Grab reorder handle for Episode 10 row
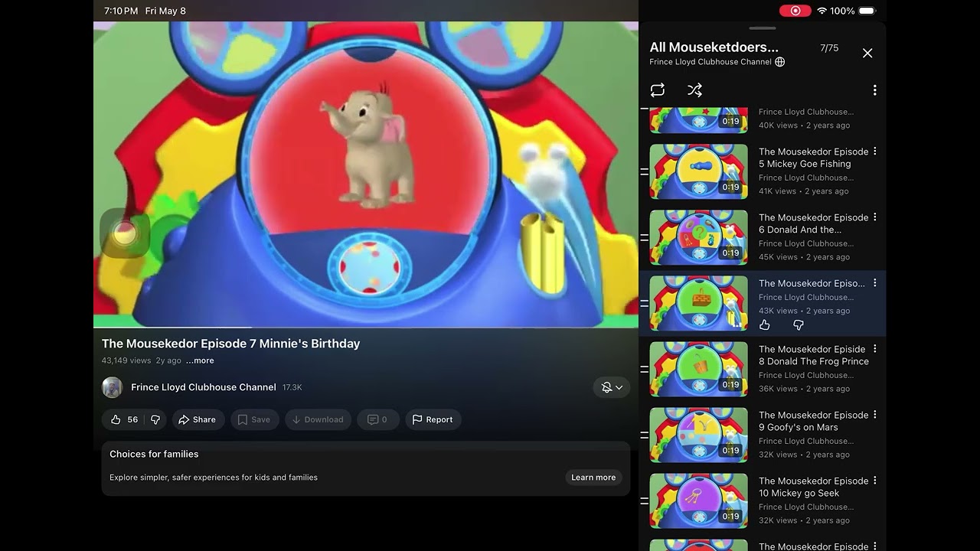The image size is (980, 551). click(644, 500)
